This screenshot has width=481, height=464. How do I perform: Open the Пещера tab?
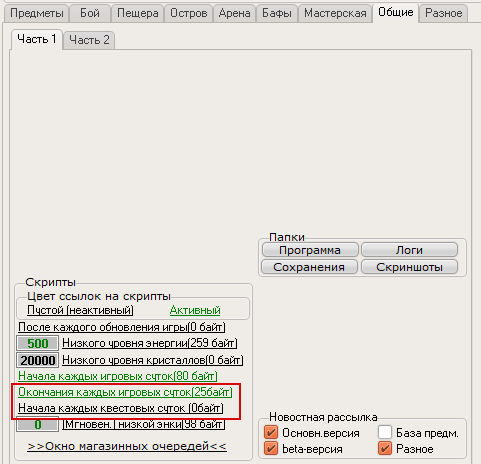(137, 13)
